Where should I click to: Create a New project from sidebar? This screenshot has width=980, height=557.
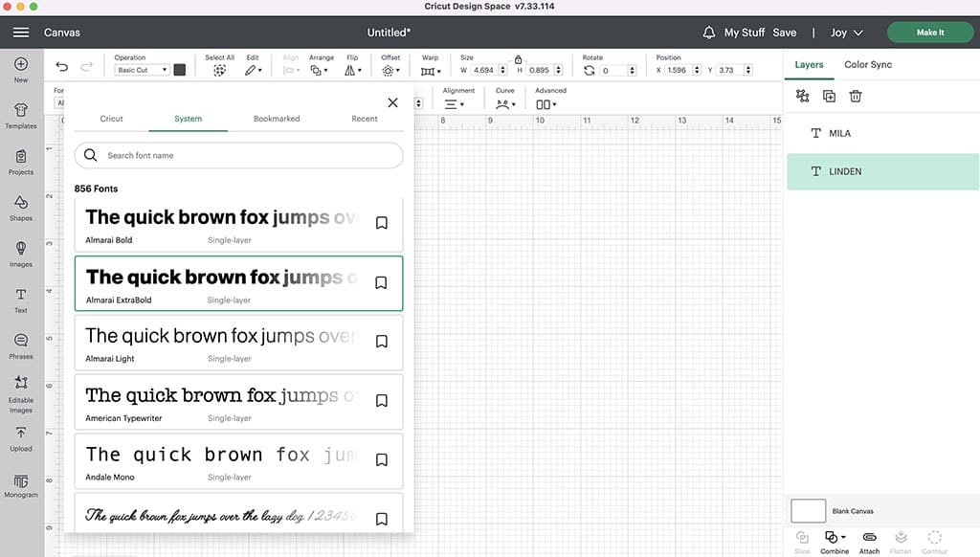pyautogui.click(x=21, y=70)
